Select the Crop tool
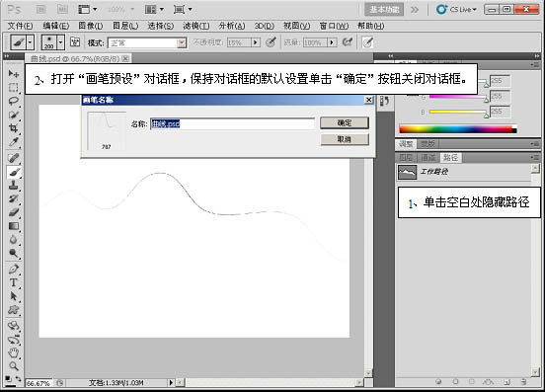545x392 pixels. coord(14,128)
